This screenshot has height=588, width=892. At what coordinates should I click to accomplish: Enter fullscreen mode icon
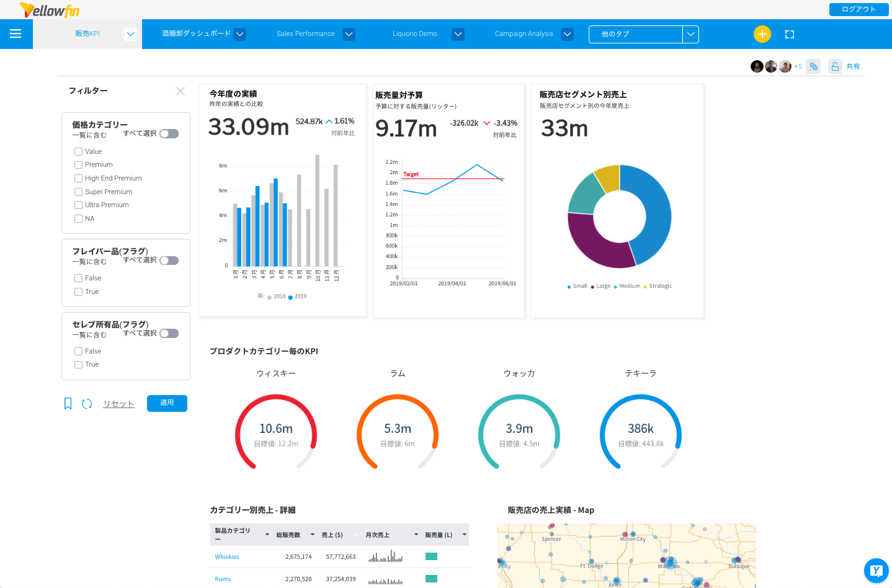(789, 35)
